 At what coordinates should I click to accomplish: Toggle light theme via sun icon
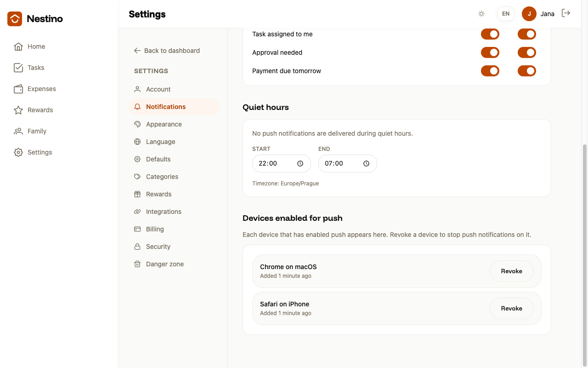click(481, 14)
